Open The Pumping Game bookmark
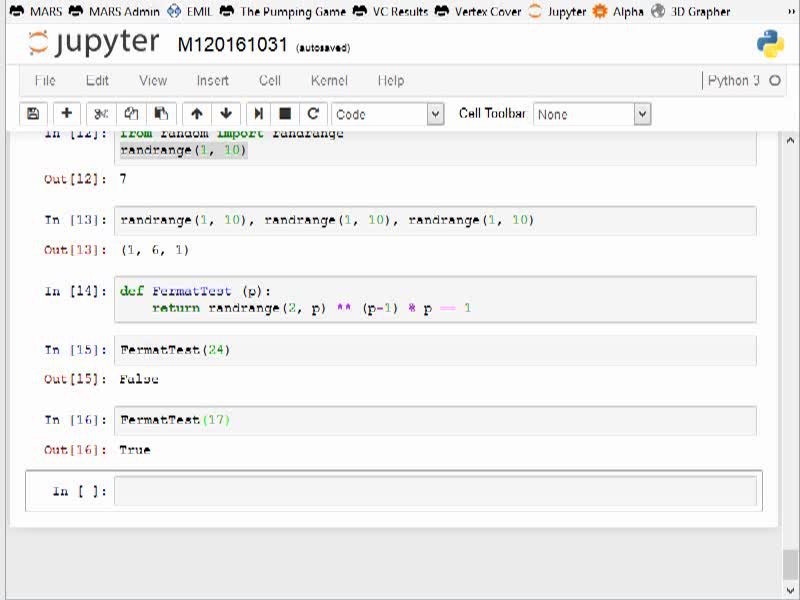 [x=283, y=11]
